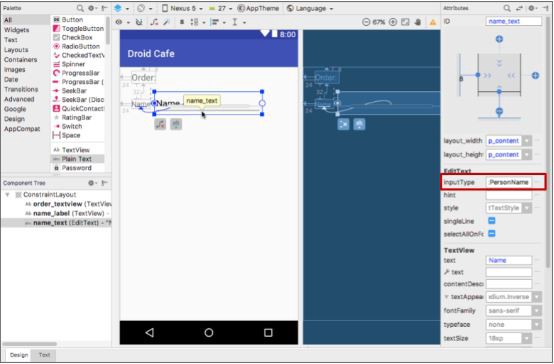Click the contentDescription input field

point(508,284)
